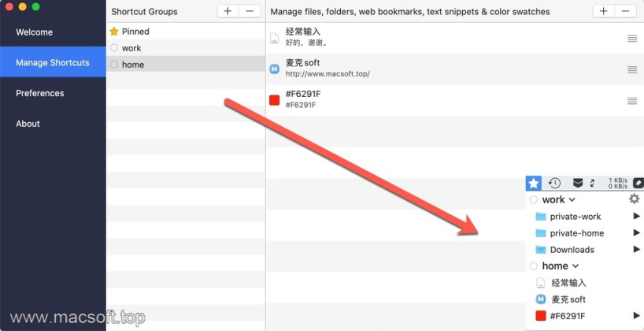Open the Manage Shortcuts sidebar tab
The height and width of the screenshot is (331, 644).
tap(53, 62)
